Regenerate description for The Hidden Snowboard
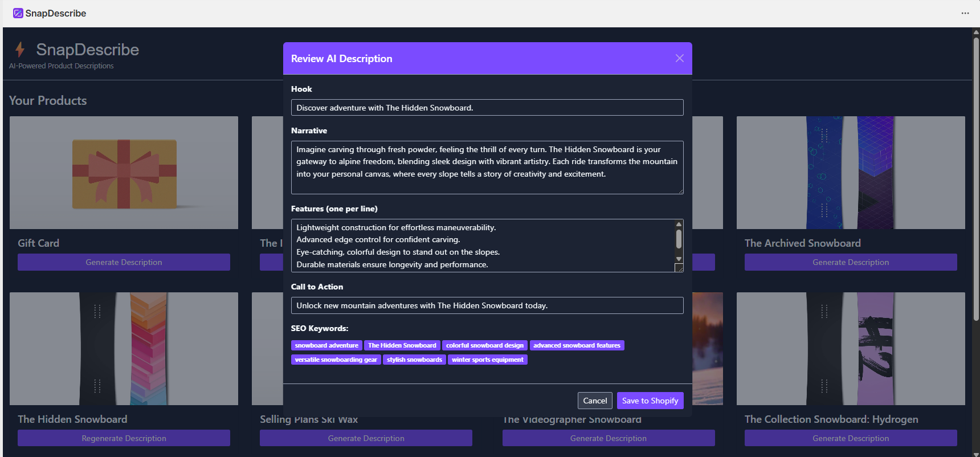 coord(124,438)
